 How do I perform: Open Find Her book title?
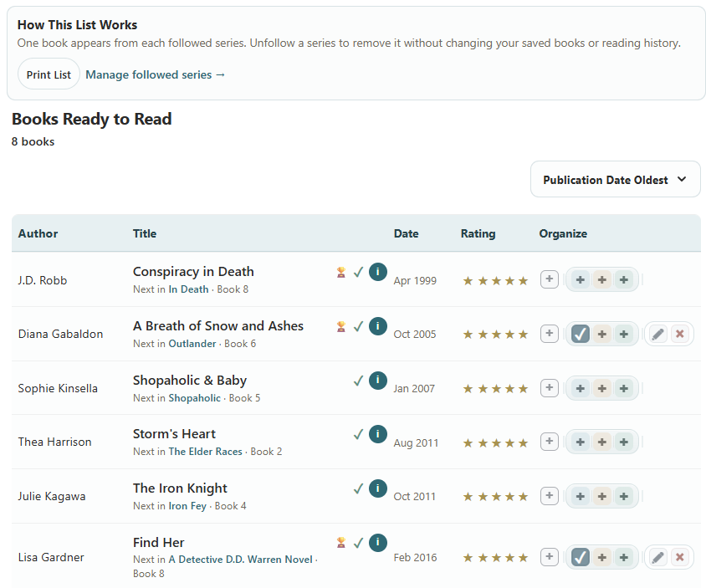click(x=158, y=543)
